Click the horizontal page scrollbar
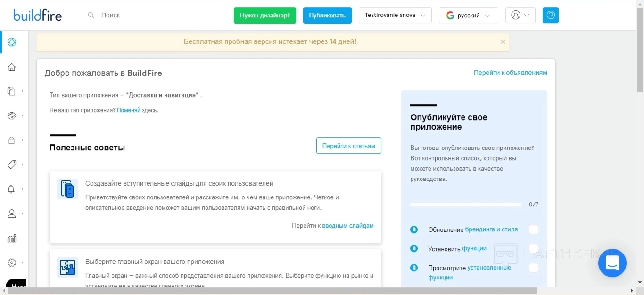Screen dimensions: 644x295 click(272, 291)
